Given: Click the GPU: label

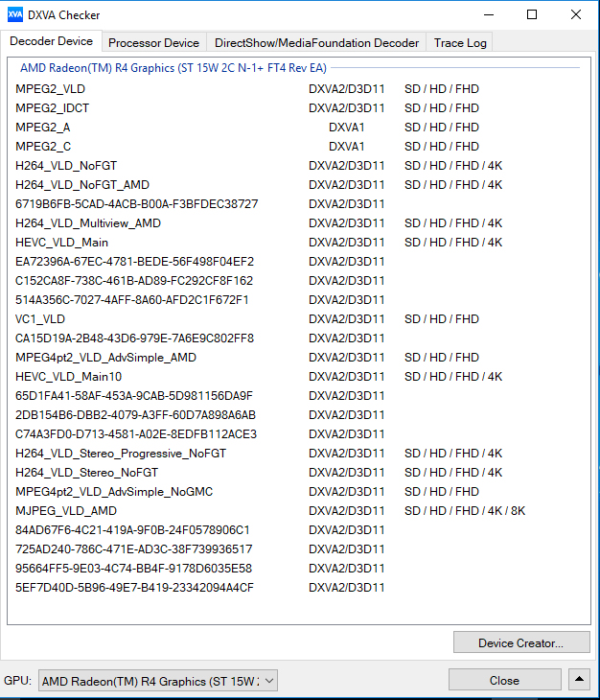Looking at the screenshot, I should coord(18,681).
